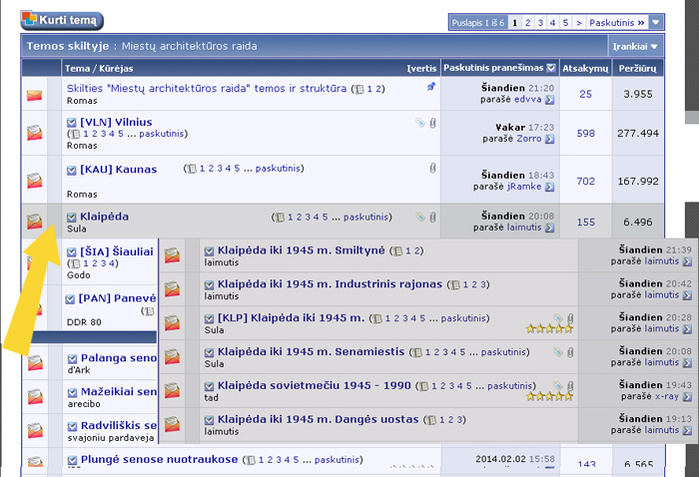Open the Įrankiai tools dropdown
This screenshot has height=477, width=699.
tap(636, 46)
